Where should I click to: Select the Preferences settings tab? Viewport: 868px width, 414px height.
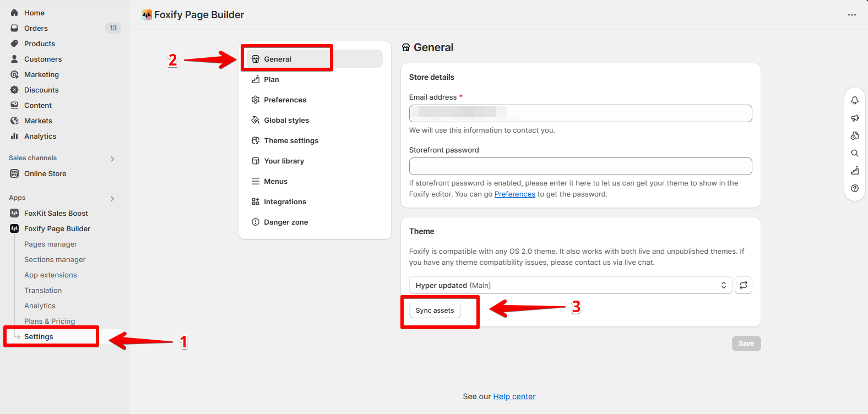(314, 100)
